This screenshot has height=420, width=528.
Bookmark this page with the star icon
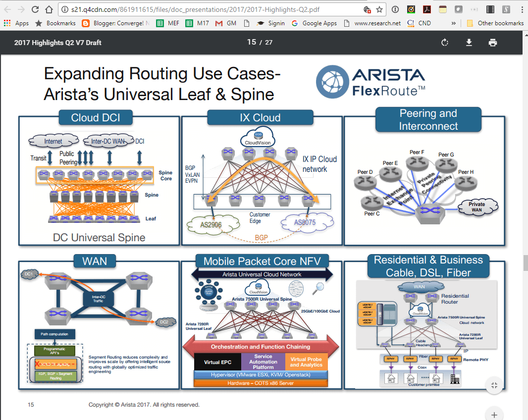click(379, 9)
